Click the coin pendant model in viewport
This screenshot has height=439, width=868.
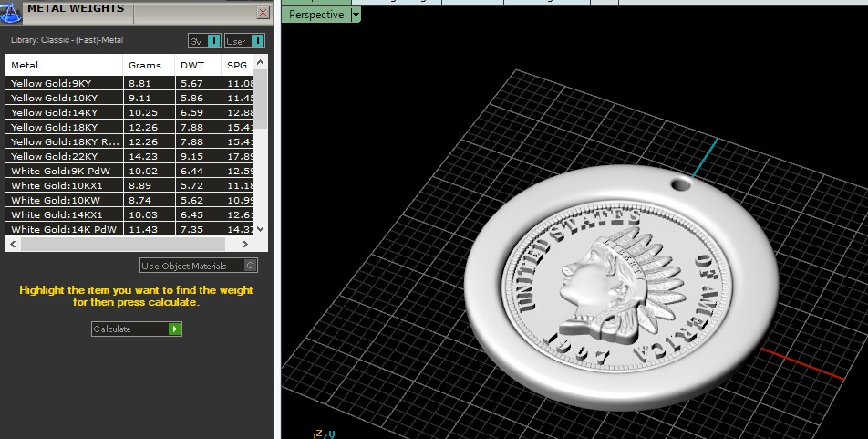[621, 287]
